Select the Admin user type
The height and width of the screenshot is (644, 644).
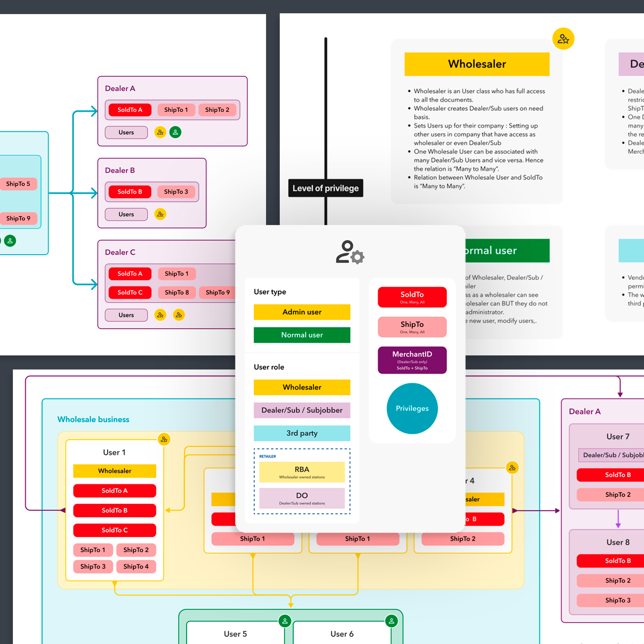302,312
